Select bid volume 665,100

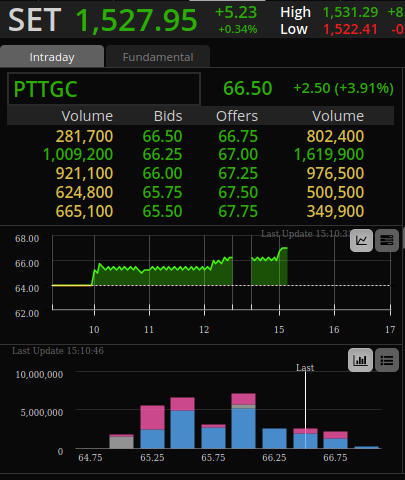pyautogui.click(x=84, y=211)
